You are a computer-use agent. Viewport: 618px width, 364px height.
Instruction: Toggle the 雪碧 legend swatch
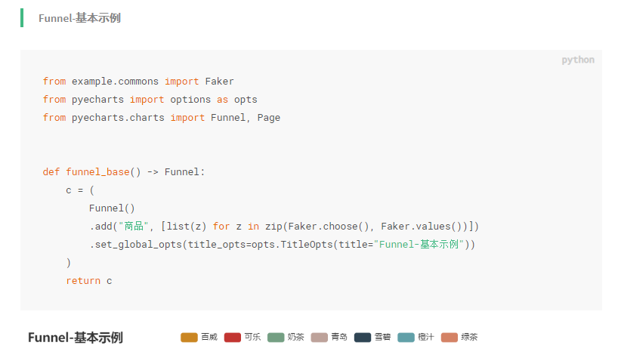pyautogui.click(x=363, y=338)
